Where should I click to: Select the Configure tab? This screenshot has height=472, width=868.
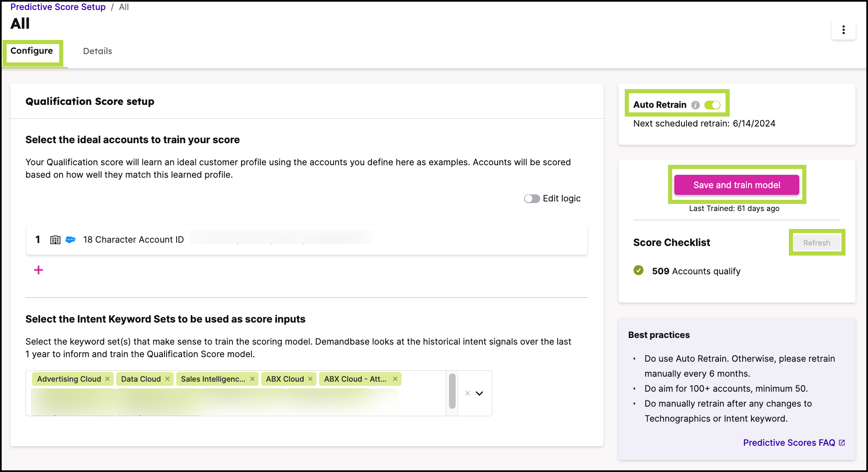pos(32,51)
